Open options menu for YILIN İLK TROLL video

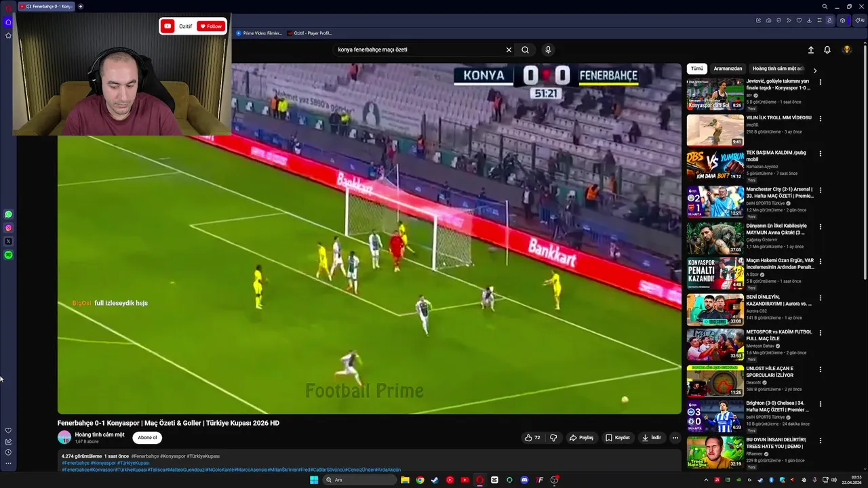point(820,119)
